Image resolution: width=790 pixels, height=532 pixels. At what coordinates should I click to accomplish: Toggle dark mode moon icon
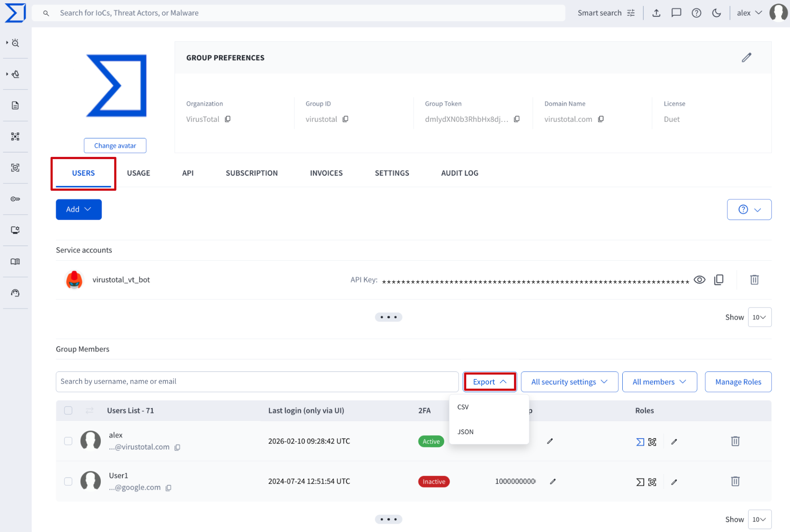click(716, 13)
